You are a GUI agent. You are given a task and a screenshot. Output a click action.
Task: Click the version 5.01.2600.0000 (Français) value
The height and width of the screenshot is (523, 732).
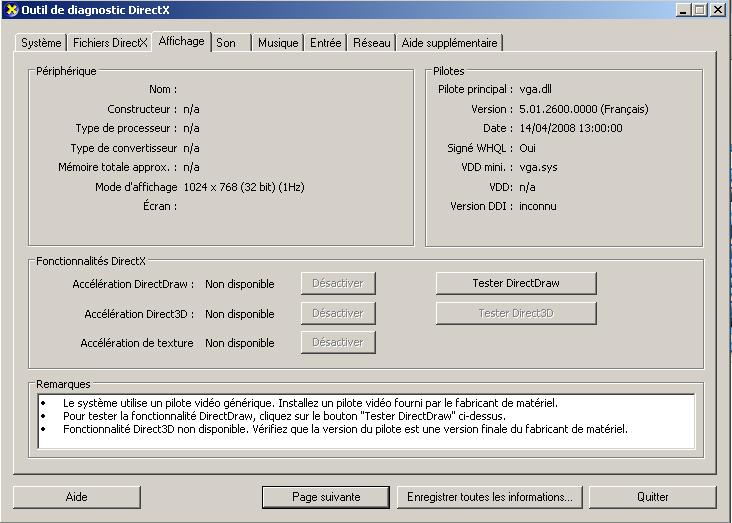[x=584, y=109]
